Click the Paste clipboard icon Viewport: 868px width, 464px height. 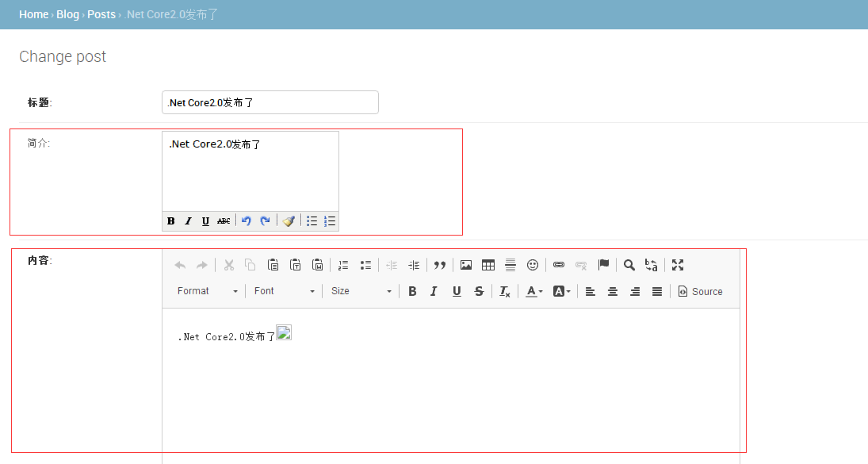(273, 265)
